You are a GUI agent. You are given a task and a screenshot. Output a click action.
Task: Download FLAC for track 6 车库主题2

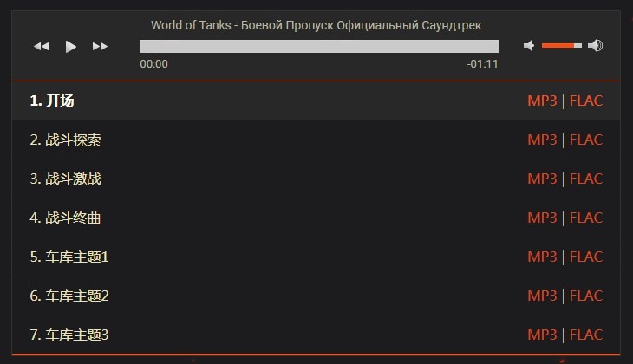pyautogui.click(x=586, y=296)
